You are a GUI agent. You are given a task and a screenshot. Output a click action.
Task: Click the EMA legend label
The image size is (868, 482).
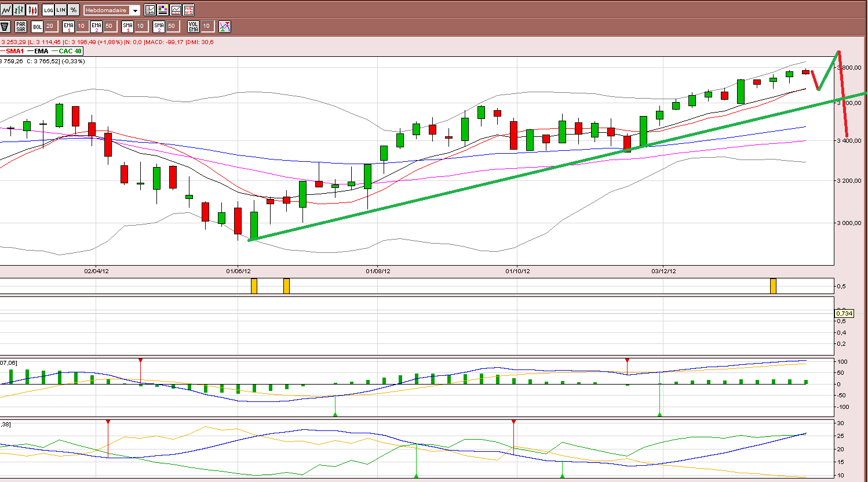click(x=41, y=51)
